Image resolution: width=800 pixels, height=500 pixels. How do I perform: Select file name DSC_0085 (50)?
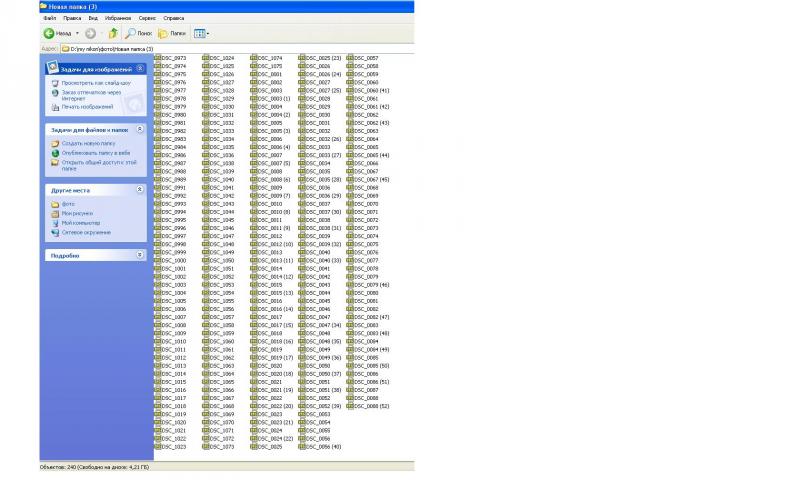371,366
